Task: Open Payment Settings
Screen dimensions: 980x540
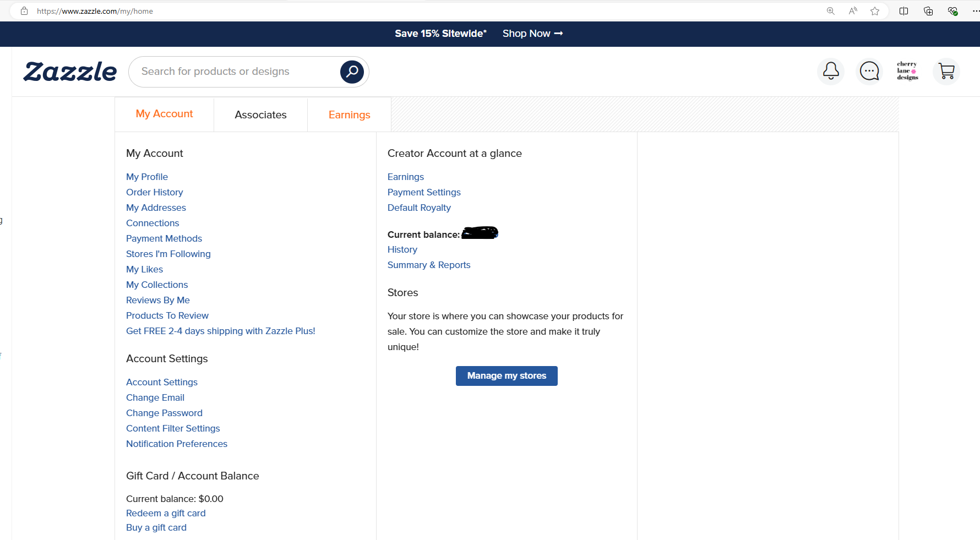Action: pyautogui.click(x=424, y=192)
